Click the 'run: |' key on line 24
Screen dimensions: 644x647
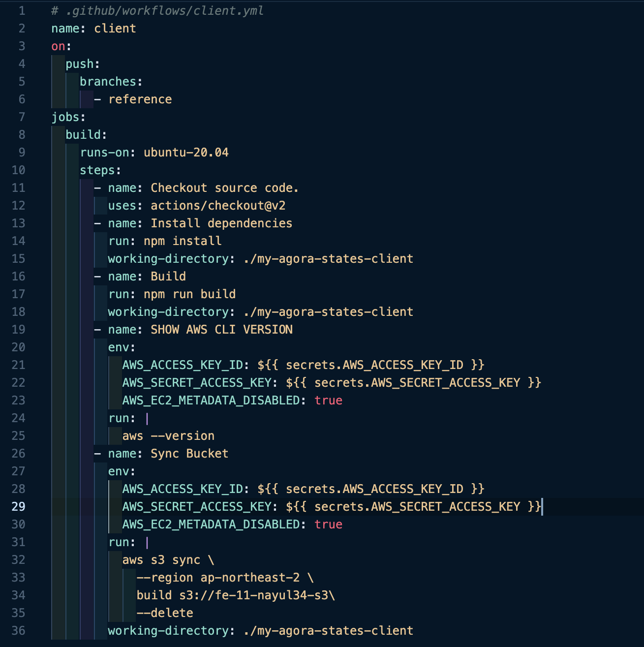[x=128, y=418]
